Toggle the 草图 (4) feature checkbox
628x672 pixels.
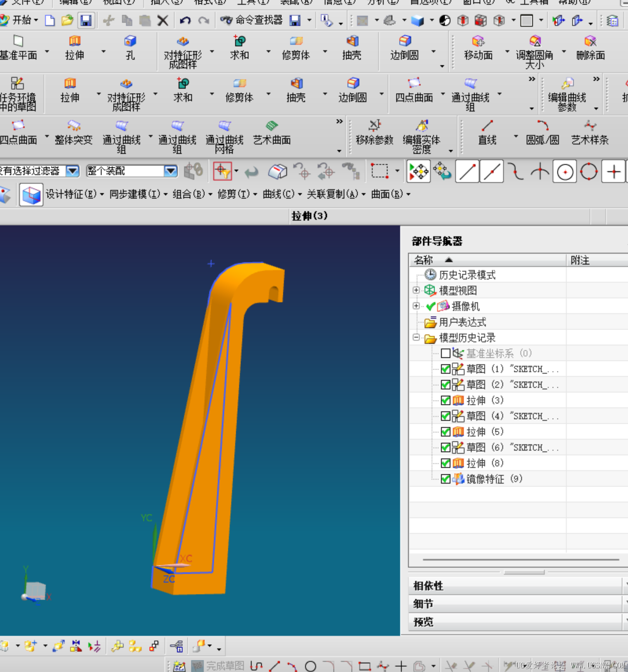(x=446, y=416)
